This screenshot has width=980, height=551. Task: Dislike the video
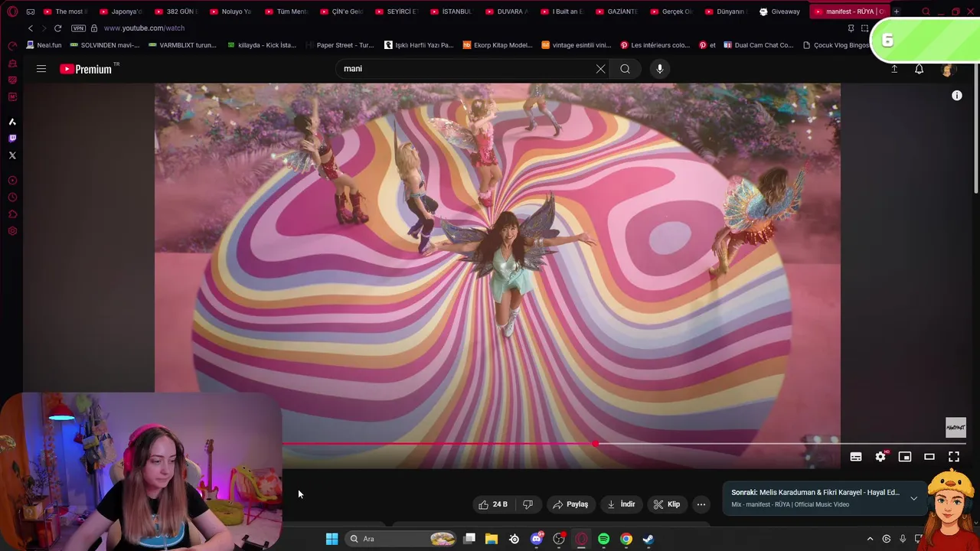528,504
